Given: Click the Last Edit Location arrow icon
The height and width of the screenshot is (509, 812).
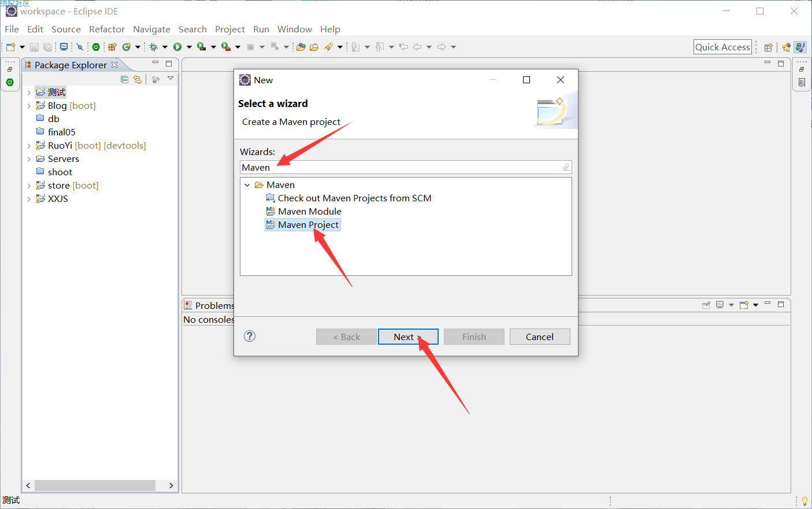Looking at the screenshot, I should tap(403, 47).
